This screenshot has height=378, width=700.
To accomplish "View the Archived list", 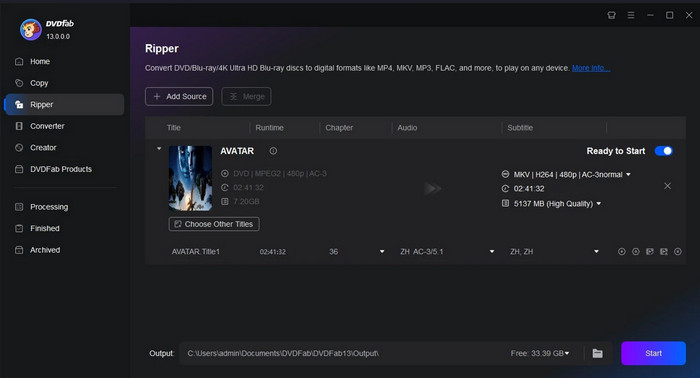I will pos(45,250).
